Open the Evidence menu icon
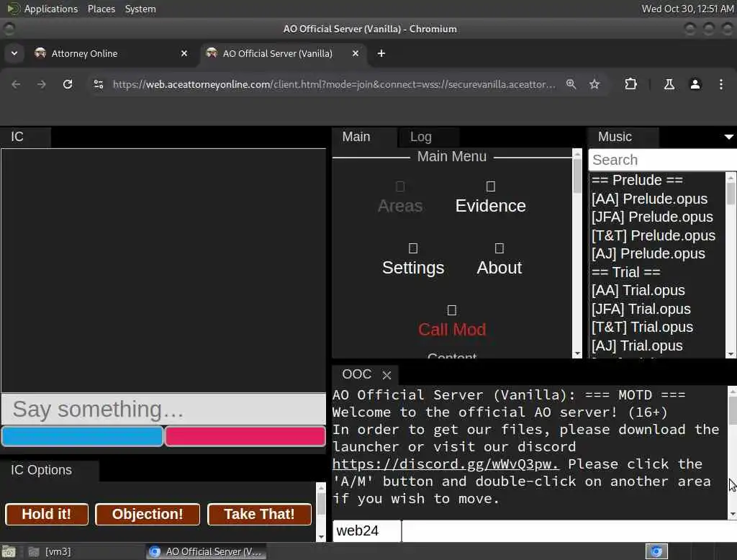The width and height of the screenshot is (737, 560). tap(490, 186)
